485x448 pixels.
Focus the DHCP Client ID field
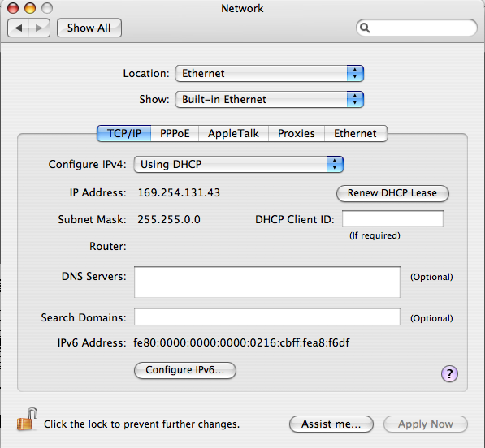pyautogui.click(x=393, y=219)
